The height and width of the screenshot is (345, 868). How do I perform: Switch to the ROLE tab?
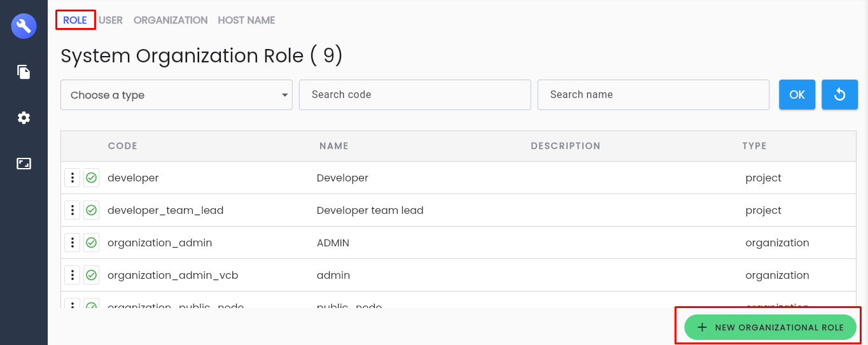point(75,20)
